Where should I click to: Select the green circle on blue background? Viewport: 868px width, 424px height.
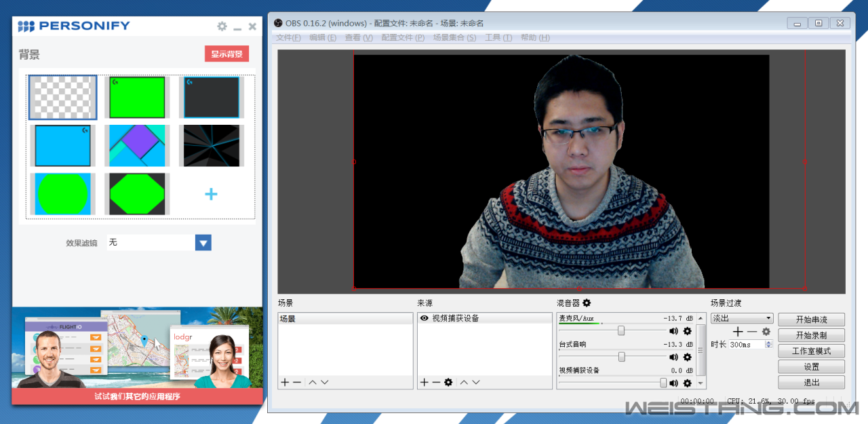(62, 194)
